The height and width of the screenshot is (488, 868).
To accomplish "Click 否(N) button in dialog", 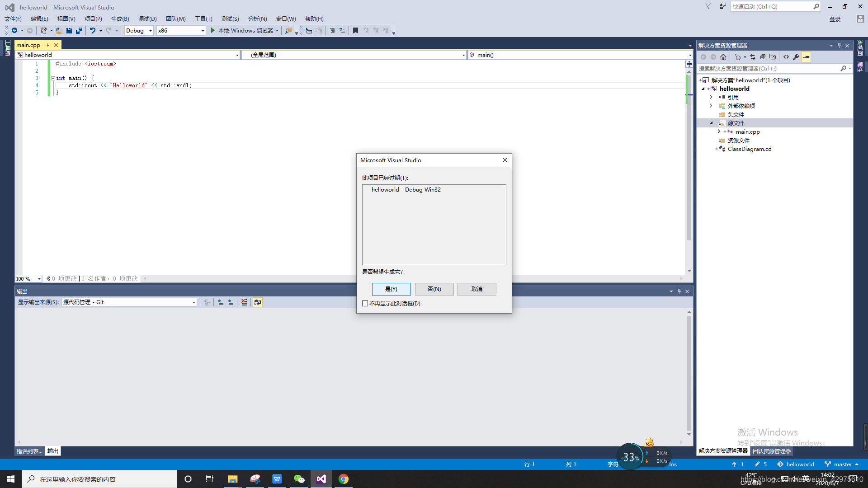I will pos(434,289).
